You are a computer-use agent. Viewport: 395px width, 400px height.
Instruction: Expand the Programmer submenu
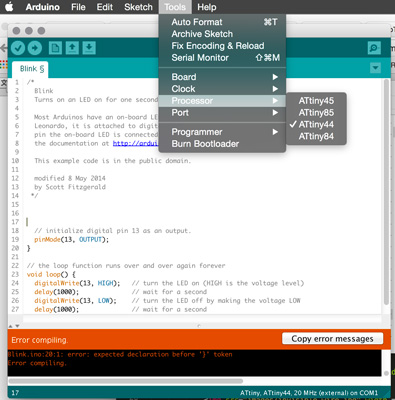222,132
